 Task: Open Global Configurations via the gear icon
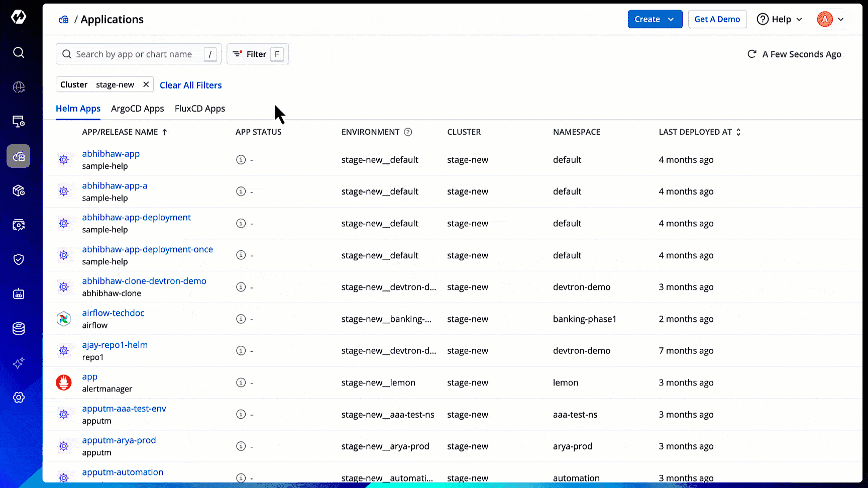coord(19,397)
